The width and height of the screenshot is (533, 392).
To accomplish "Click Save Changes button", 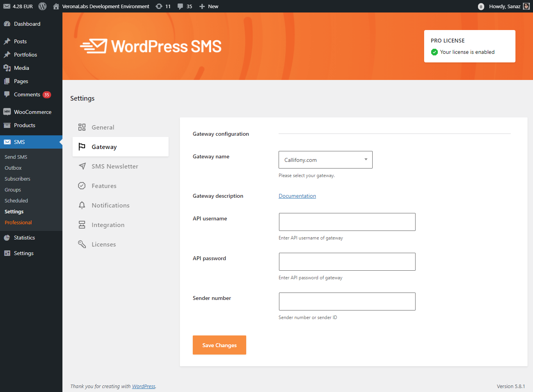I will (x=219, y=345).
